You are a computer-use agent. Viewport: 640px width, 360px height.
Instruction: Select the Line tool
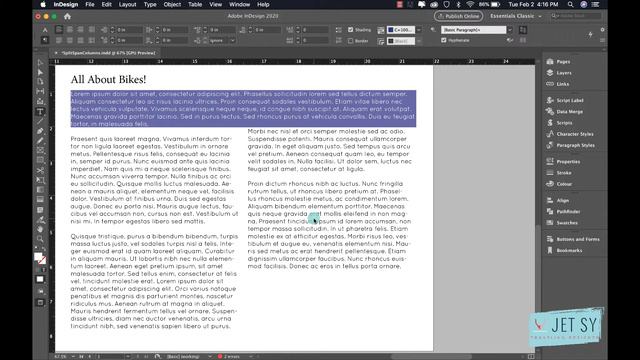pyautogui.click(x=40, y=121)
